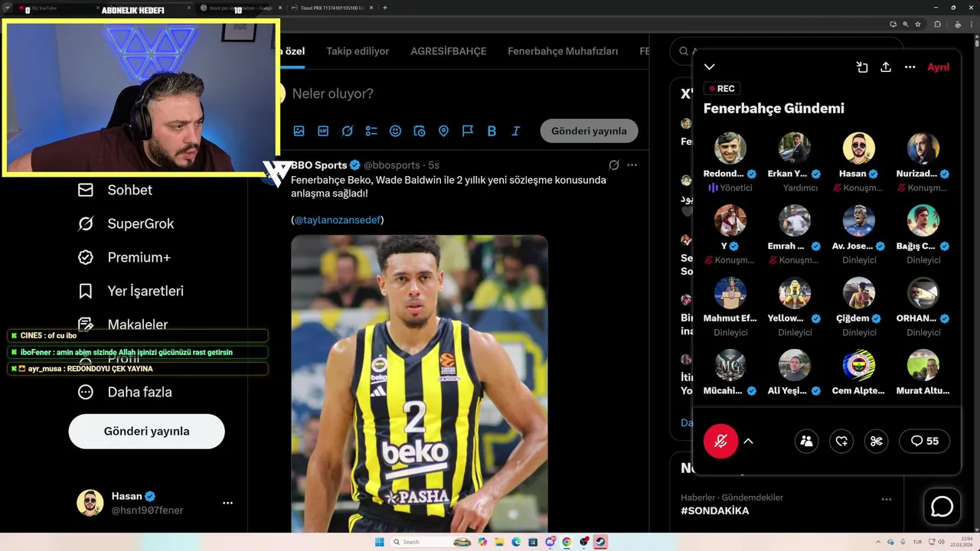The width and height of the screenshot is (980, 551).
Task: Open account menu dots beside Hasan
Action: (227, 503)
